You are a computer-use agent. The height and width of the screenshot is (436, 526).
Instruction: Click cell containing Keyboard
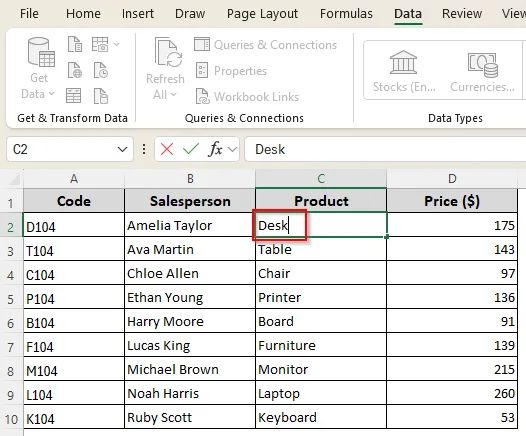pyautogui.click(x=321, y=417)
